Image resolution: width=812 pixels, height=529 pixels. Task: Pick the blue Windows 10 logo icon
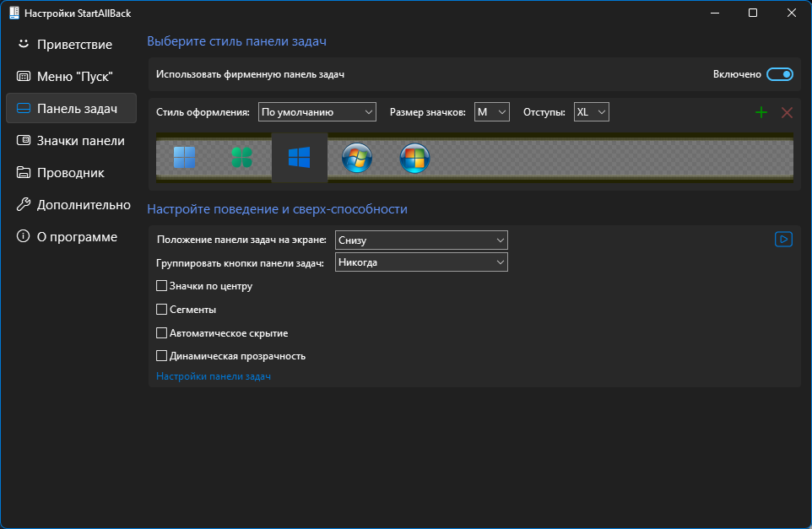point(300,158)
